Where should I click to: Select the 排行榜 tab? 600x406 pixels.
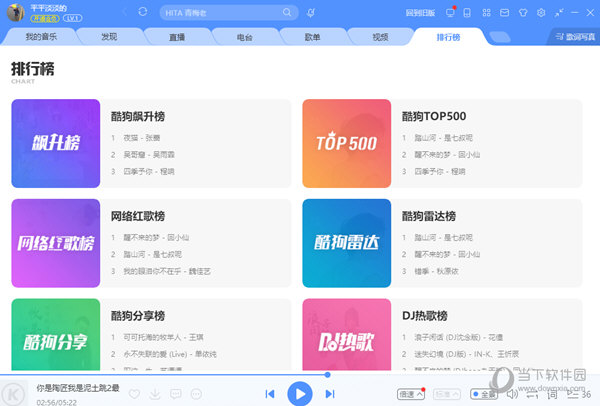(448, 37)
